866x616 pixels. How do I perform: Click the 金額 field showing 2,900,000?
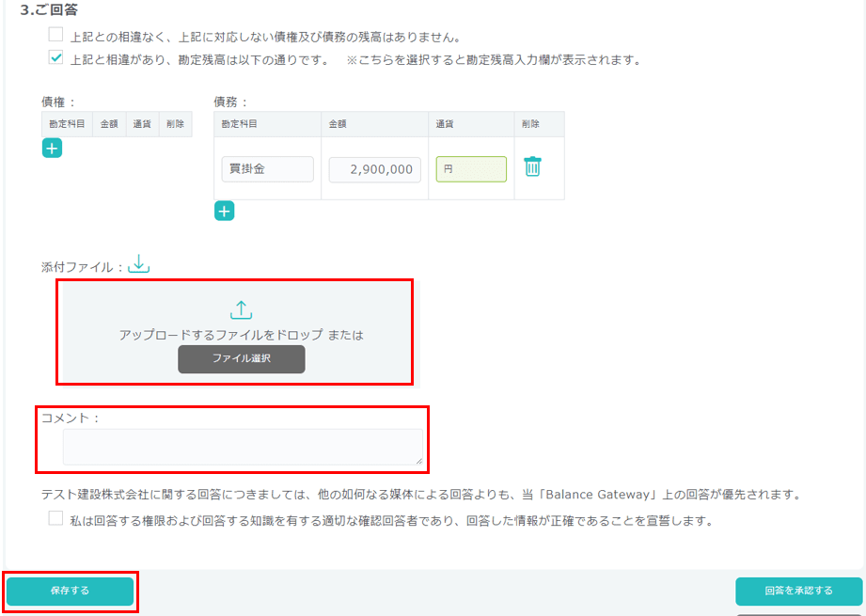click(374, 169)
